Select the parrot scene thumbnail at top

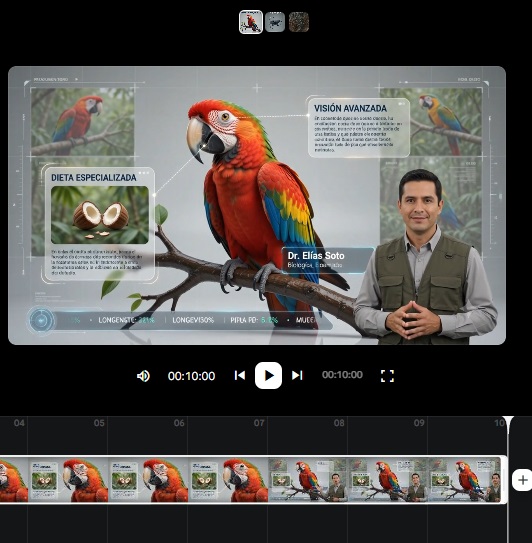251,22
